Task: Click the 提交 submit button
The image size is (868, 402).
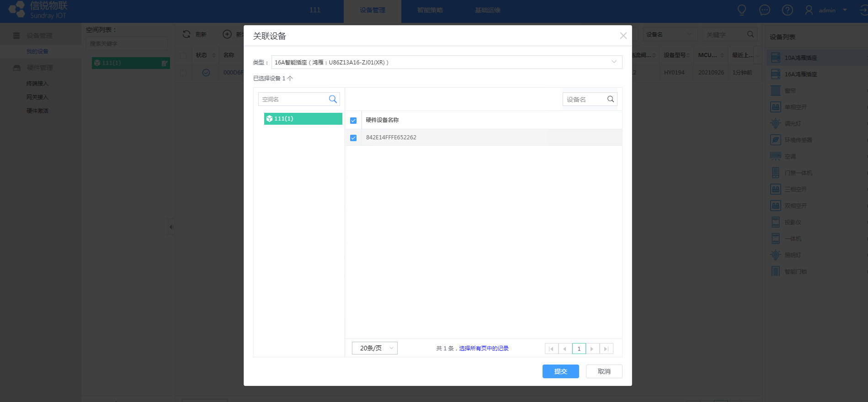Action: [x=561, y=371]
